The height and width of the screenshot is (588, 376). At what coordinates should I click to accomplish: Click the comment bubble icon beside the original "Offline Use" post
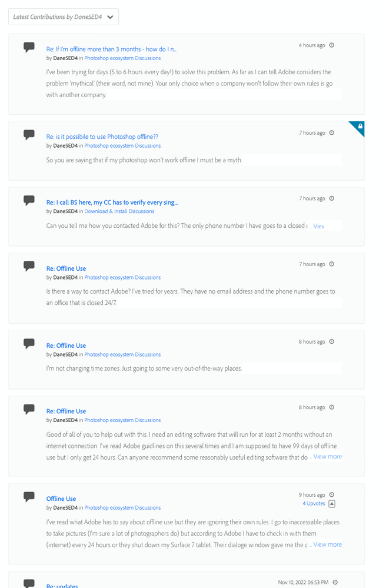click(x=29, y=497)
